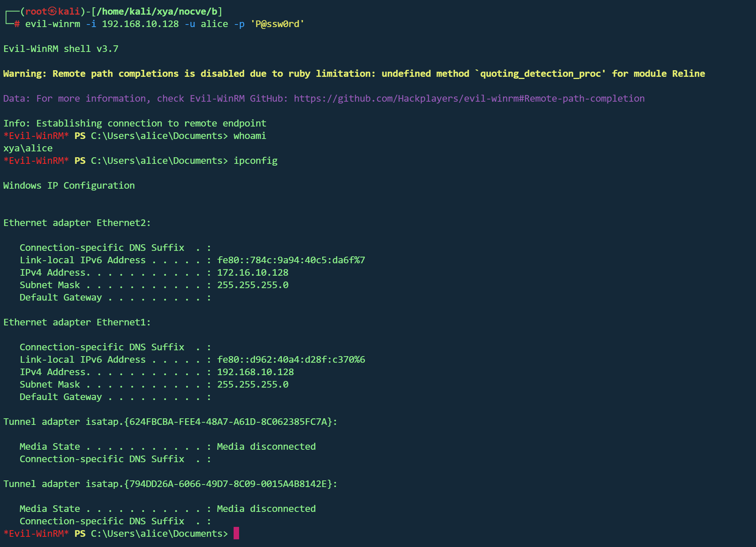Viewport: 756px width, 547px height.
Task: Click the ipconfig command text
Action: click(255, 161)
